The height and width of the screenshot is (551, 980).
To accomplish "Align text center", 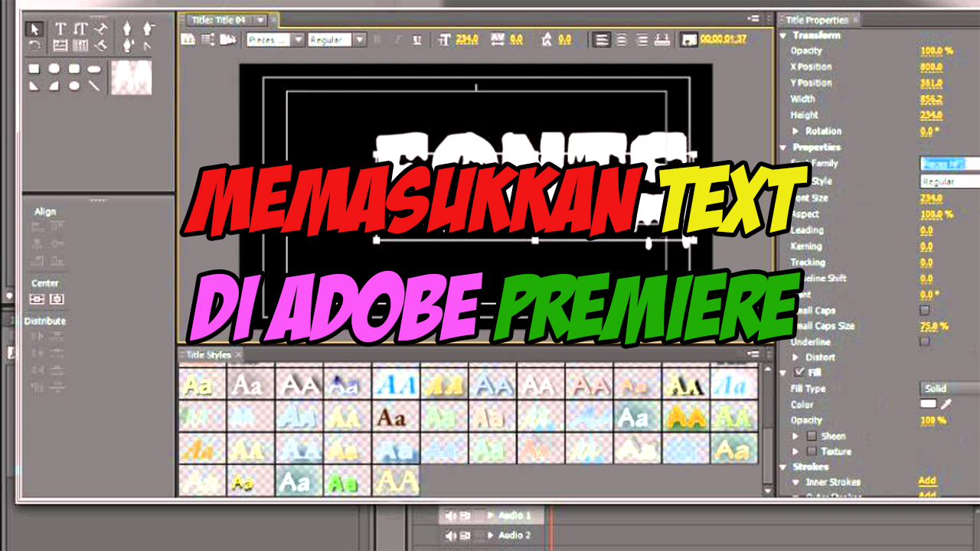I will pyautogui.click(x=622, y=39).
